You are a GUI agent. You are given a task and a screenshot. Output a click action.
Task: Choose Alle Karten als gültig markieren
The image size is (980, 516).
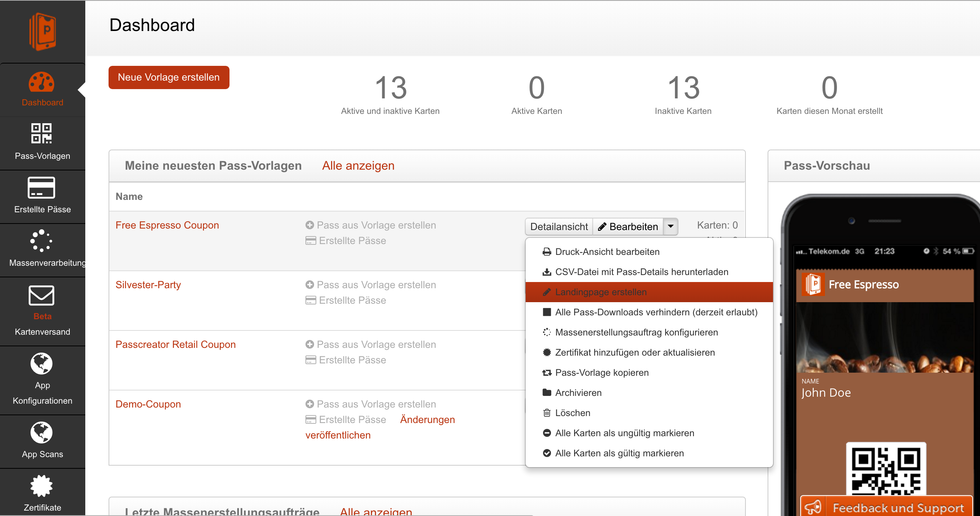point(649,453)
